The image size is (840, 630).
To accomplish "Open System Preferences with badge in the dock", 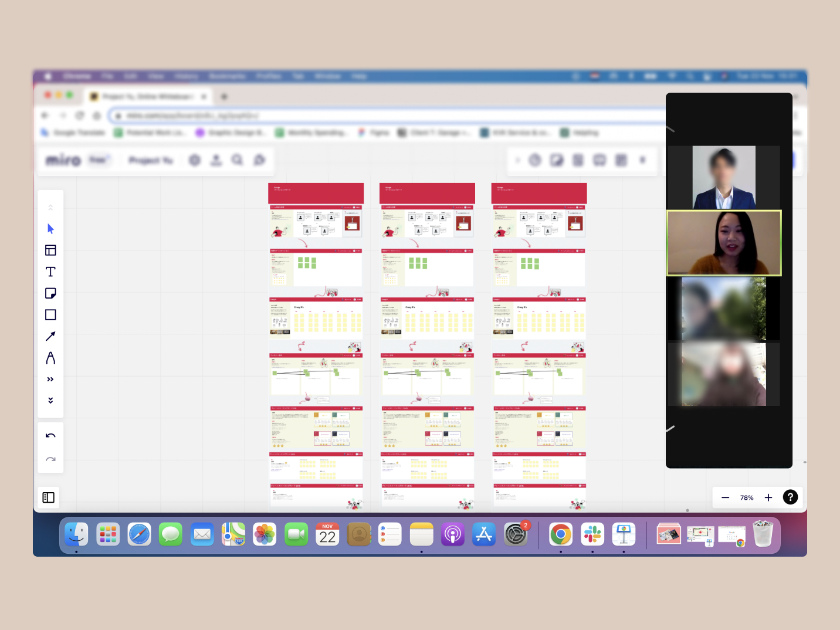I will pos(516,534).
